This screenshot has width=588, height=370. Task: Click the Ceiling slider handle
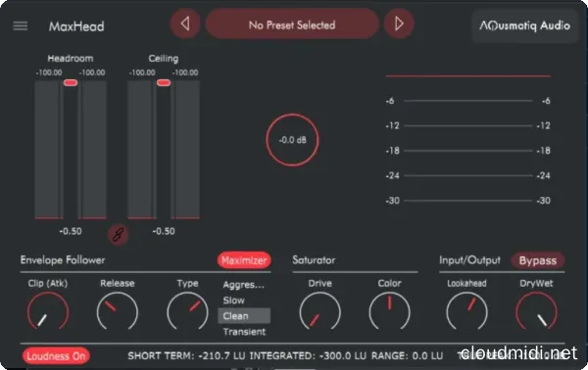[x=164, y=83]
